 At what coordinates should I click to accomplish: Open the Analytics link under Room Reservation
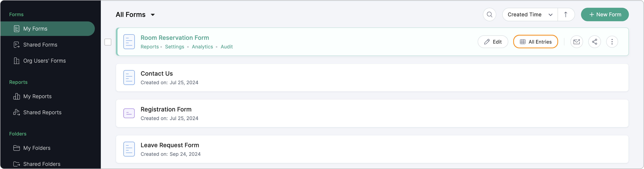202,47
